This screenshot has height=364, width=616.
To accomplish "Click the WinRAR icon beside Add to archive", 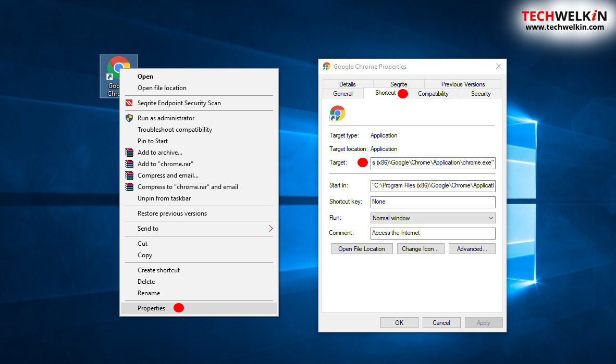I will pyautogui.click(x=129, y=153).
